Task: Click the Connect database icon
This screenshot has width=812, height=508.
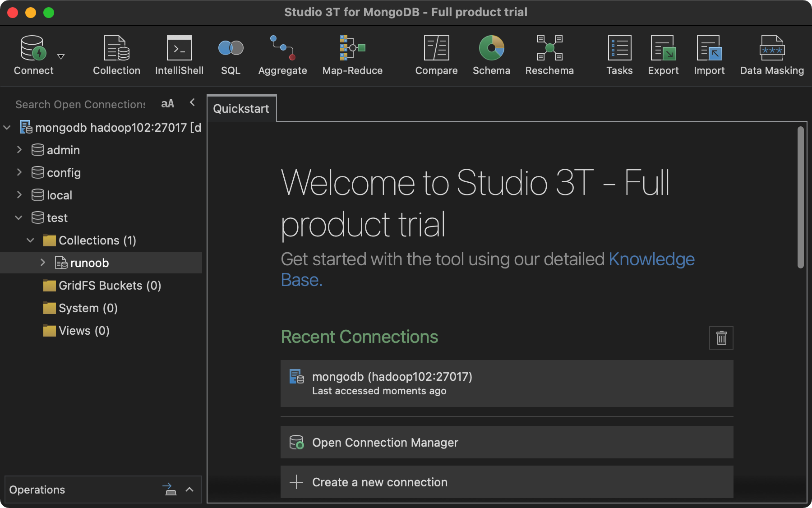Action: (x=33, y=48)
